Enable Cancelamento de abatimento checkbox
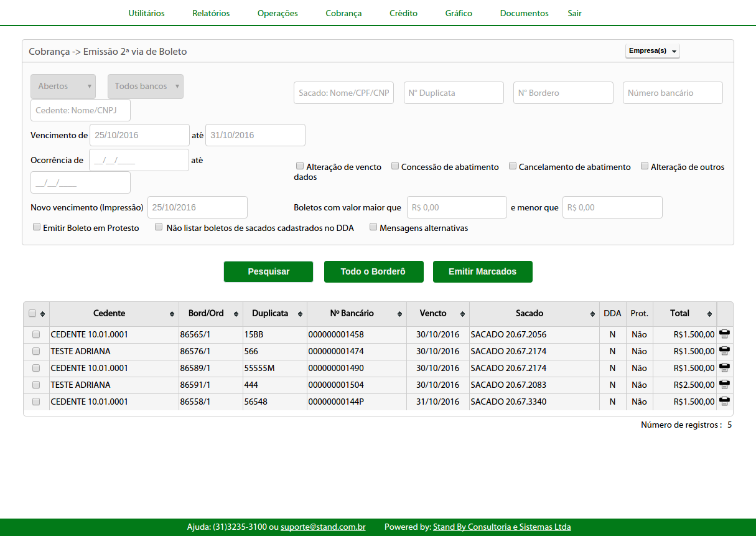 [x=513, y=166]
